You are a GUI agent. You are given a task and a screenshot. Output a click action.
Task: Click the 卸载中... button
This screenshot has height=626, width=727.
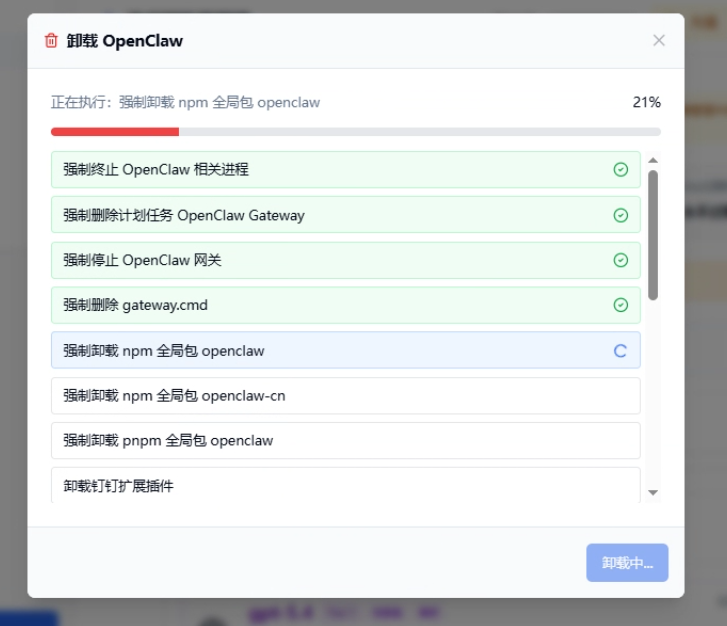[627, 562]
